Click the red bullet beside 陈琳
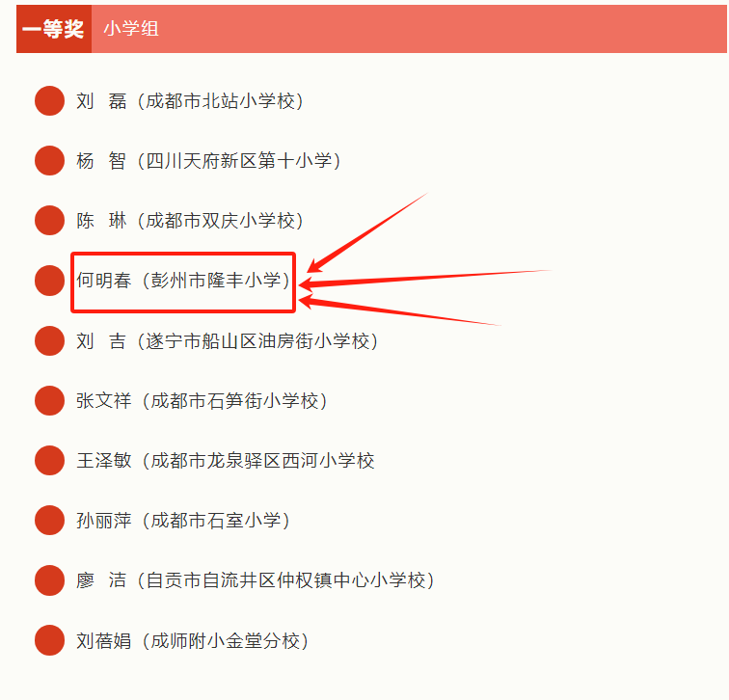This screenshot has height=700, width=729. (x=49, y=221)
